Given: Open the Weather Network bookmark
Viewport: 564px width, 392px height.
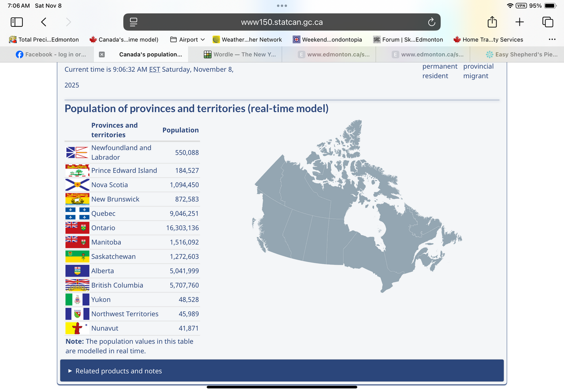Looking at the screenshot, I should (x=247, y=40).
